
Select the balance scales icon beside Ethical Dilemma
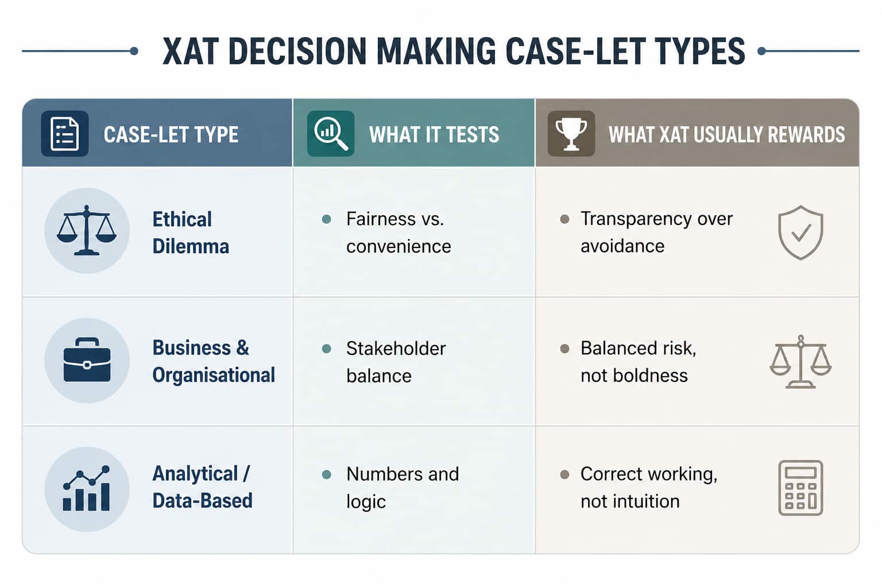pyautogui.click(x=87, y=231)
